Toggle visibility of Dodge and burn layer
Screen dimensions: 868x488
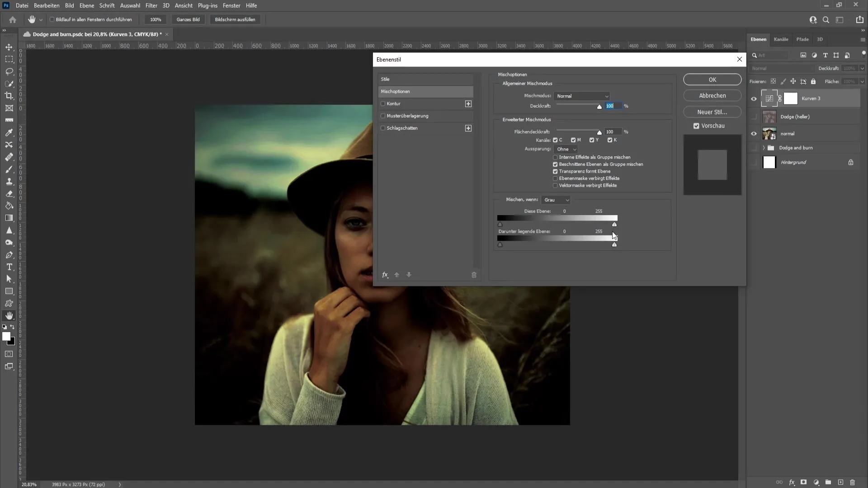click(x=754, y=147)
